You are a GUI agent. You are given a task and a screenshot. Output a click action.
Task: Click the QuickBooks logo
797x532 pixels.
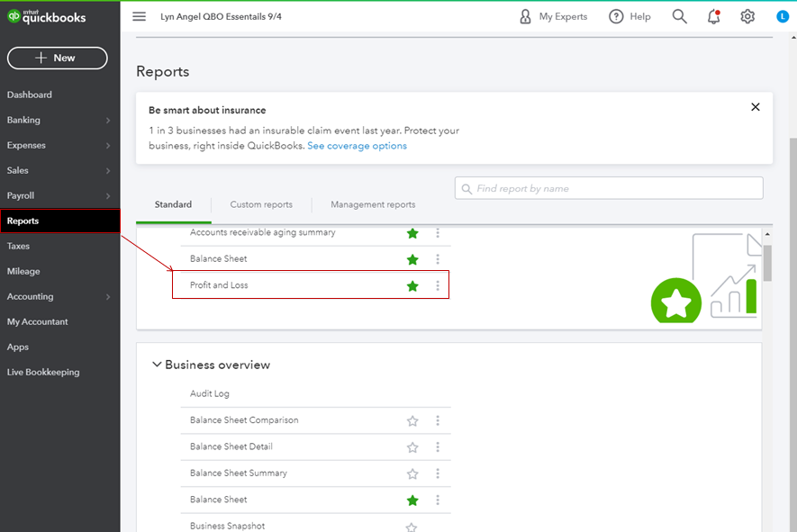46,17
